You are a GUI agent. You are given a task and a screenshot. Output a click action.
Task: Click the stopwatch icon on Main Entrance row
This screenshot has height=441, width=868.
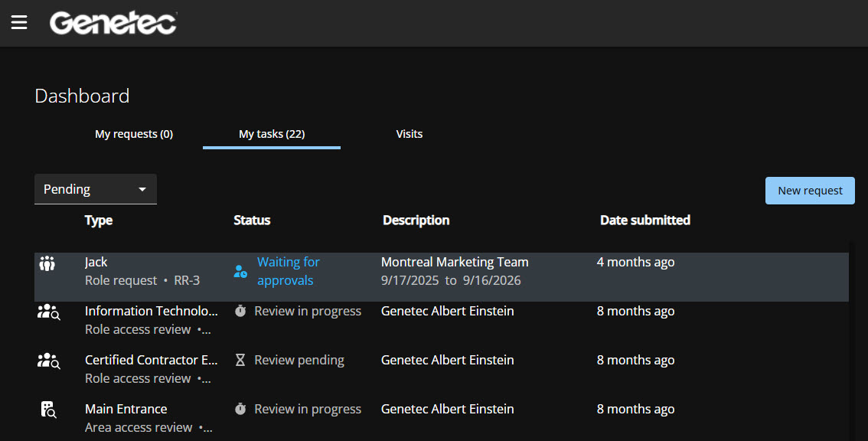241,409
